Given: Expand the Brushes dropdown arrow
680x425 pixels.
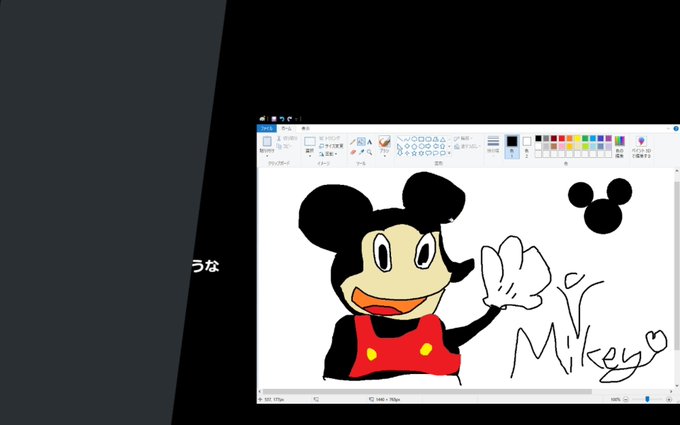Looking at the screenshot, I should coord(385,156).
